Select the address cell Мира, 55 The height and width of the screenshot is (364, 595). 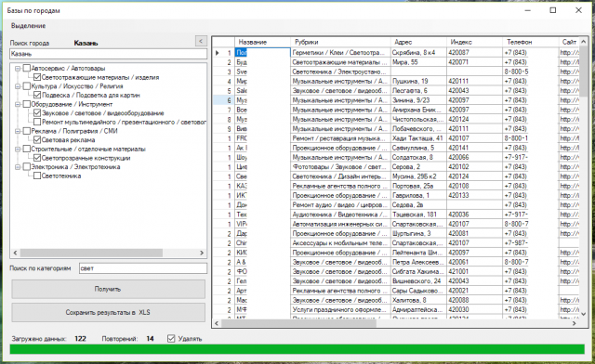(418, 62)
